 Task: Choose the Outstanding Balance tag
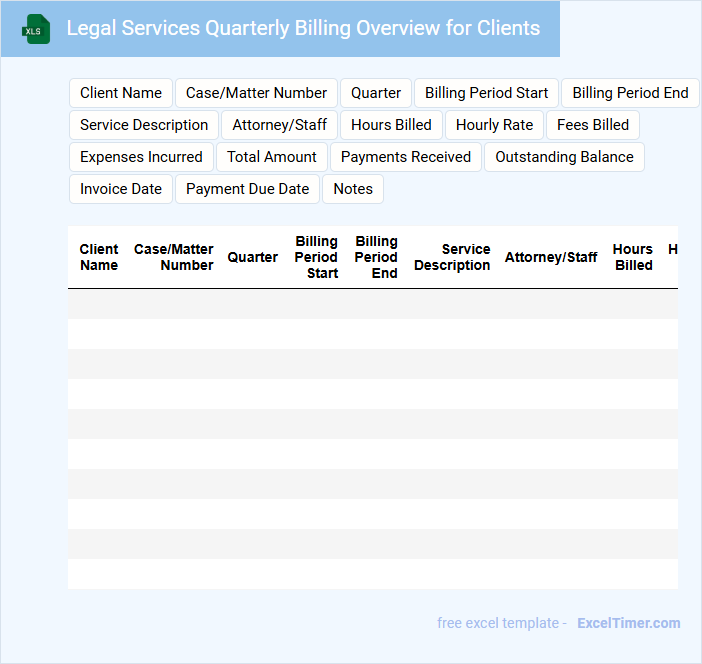pyautogui.click(x=564, y=157)
